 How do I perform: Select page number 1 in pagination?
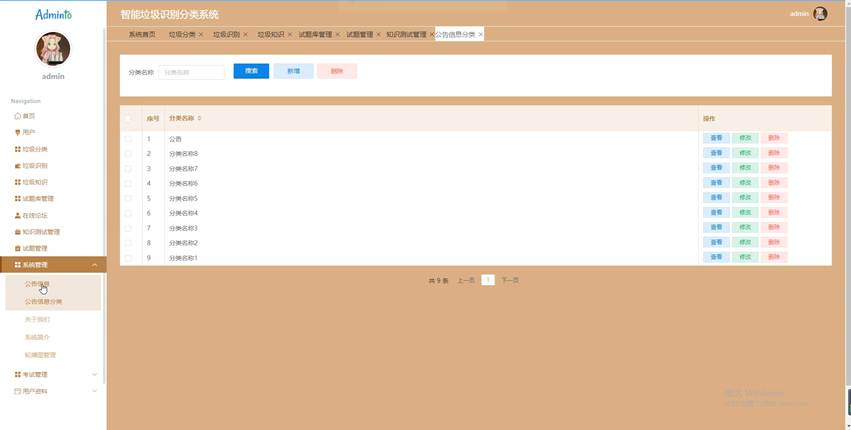click(488, 280)
